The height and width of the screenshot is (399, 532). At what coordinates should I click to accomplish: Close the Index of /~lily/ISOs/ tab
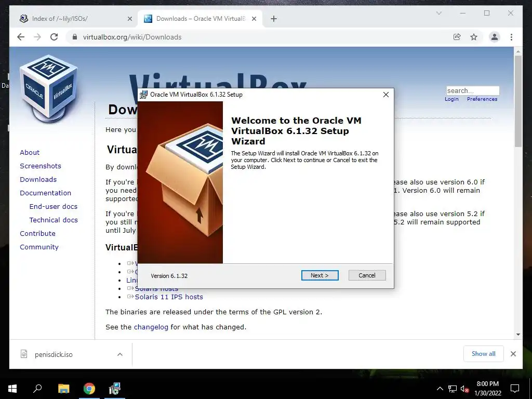pyautogui.click(x=129, y=19)
